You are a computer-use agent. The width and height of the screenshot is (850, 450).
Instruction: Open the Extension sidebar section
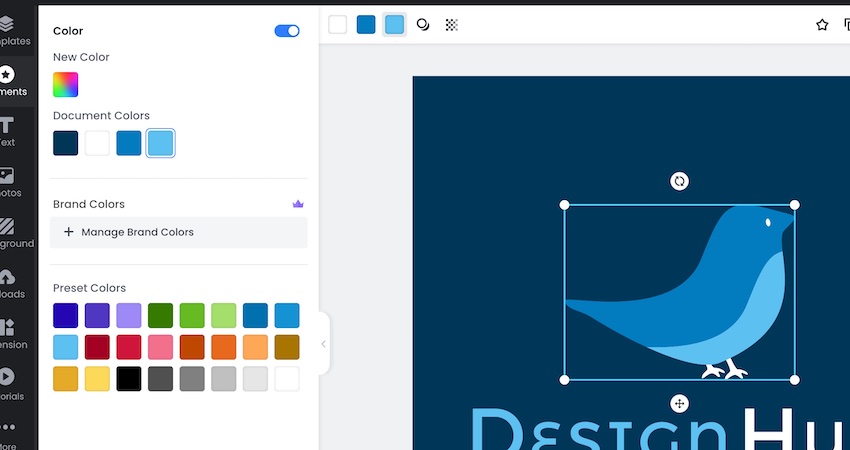click(x=12, y=334)
